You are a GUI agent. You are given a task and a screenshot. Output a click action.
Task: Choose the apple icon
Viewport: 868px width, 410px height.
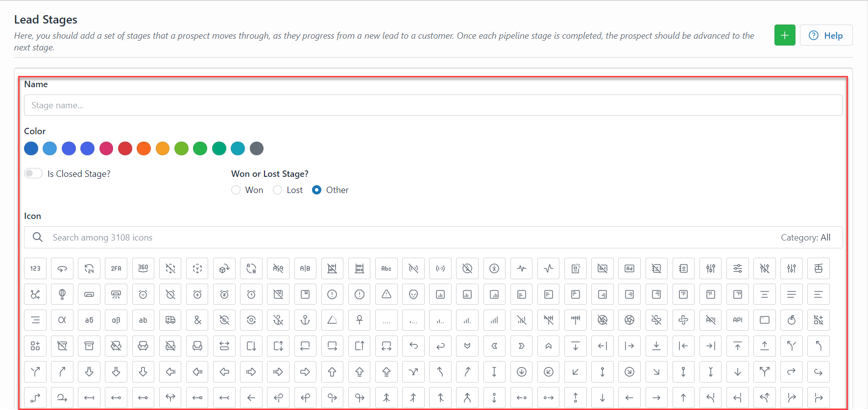pos(792,320)
